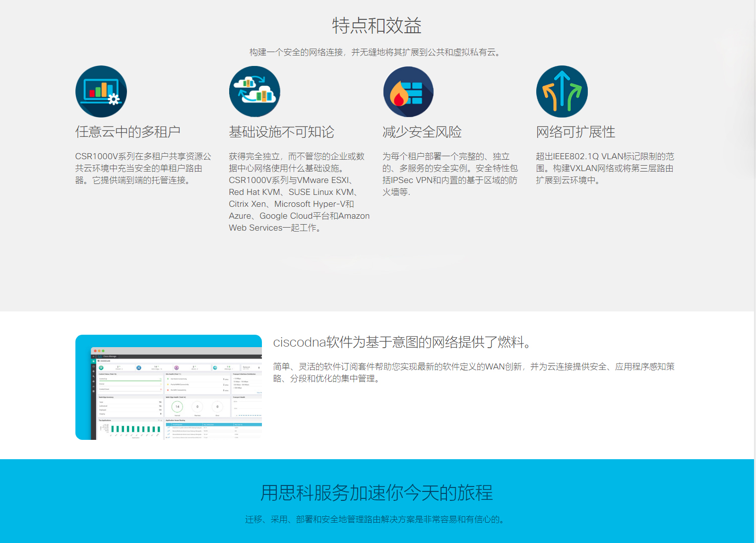756x543 pixels.
Task: Click the branching arrows network scalability icon
Action: pyautogui.click(x=562, y=92)
